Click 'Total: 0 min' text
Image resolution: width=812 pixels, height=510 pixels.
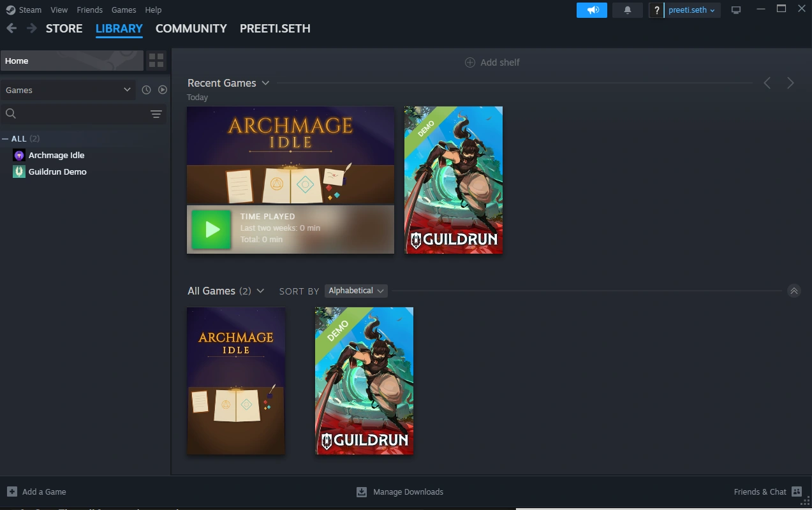point(262,240)
